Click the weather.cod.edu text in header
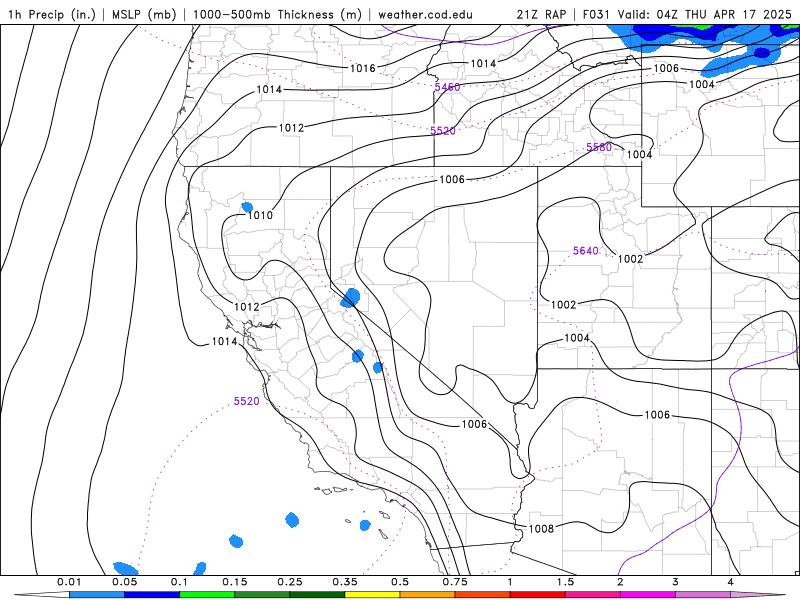The width and height of the screenshot is (800, 600). [x=425, y=14]
